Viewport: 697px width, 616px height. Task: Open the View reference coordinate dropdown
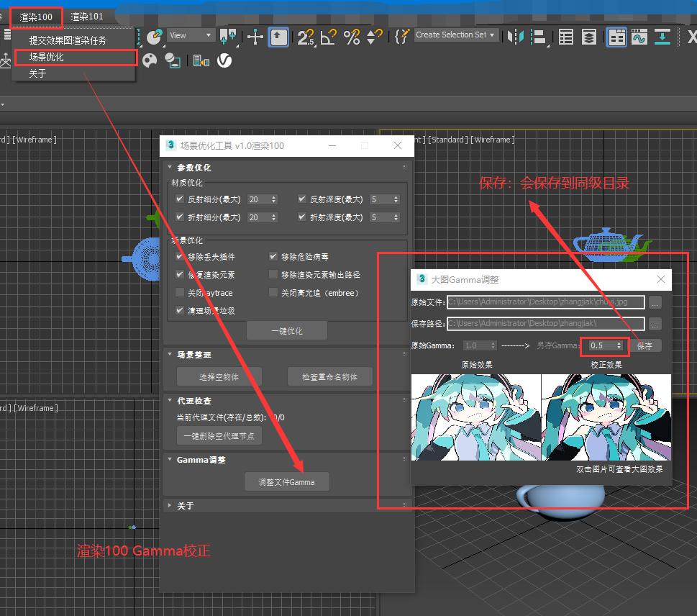pos(191,35)
